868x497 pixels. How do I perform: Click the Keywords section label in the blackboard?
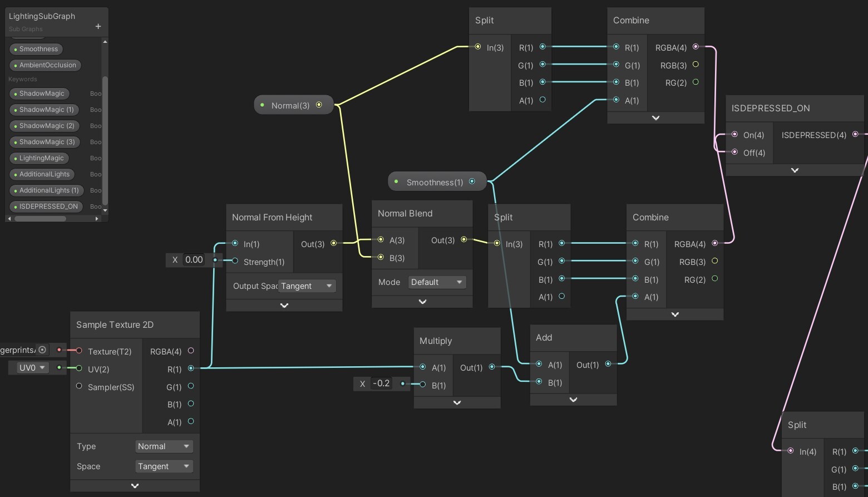click(x=23, y=79)
